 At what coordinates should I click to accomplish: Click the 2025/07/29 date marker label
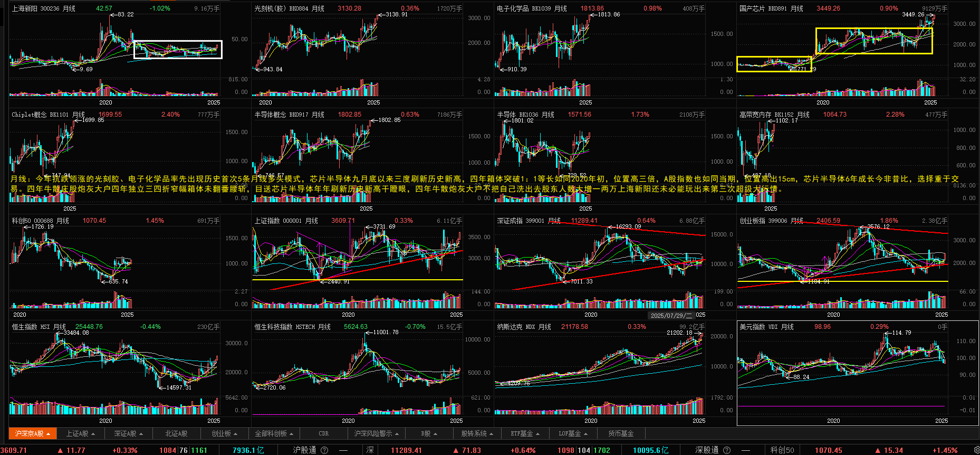point(671,315)
